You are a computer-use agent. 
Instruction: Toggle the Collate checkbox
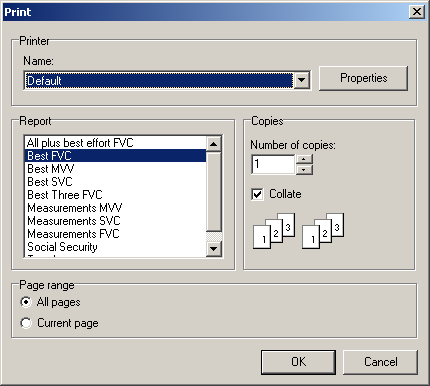tap(257, 194)
